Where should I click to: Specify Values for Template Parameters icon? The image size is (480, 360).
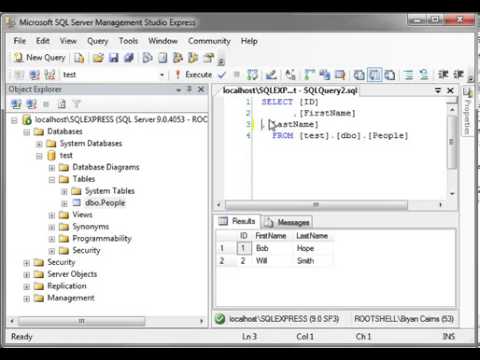[290, 75]
